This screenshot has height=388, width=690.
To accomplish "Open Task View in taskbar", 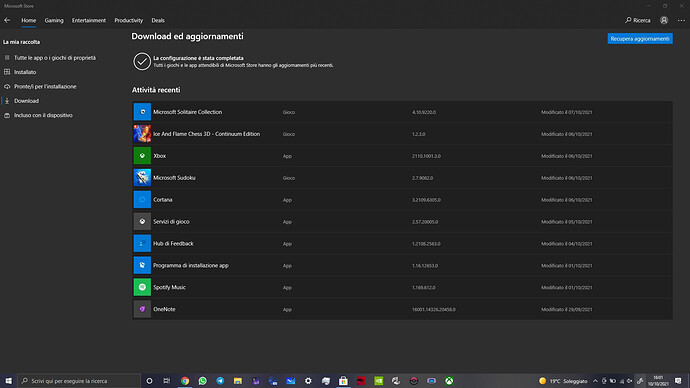I will click(166, 381).
